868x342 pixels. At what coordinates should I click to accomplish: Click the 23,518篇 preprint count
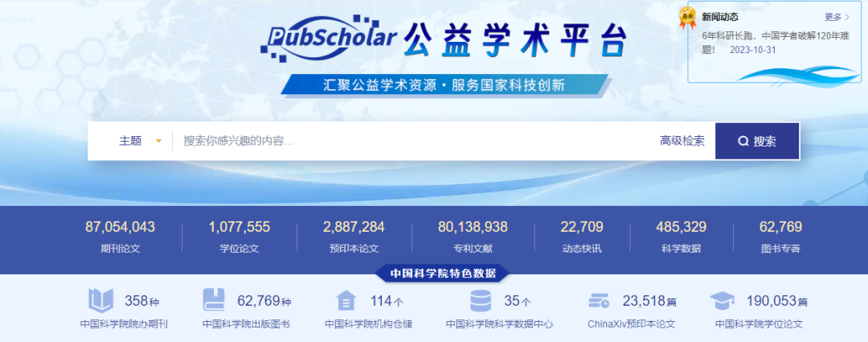point(650,301)
